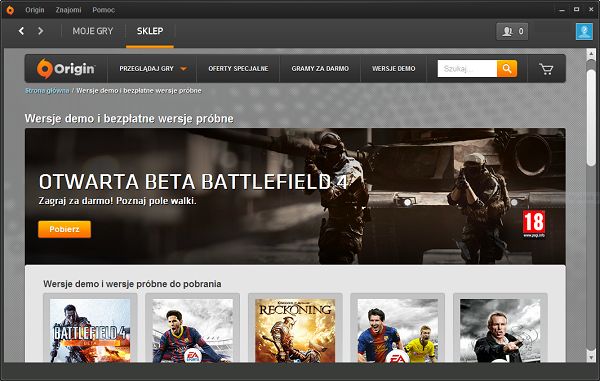
Task: Maximize the Origin window
Action: [576, 10]
